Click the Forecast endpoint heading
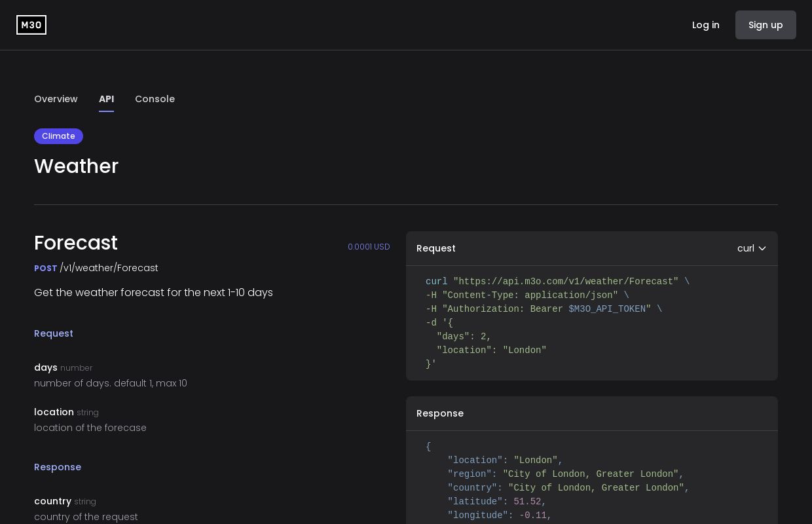 pyautogui.click(x=76, y=243)
